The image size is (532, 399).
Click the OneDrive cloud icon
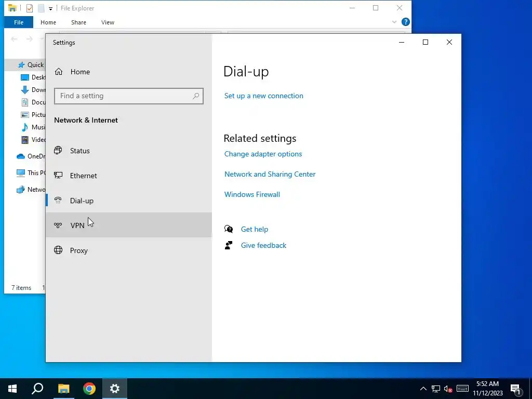(x=21, y=156)
